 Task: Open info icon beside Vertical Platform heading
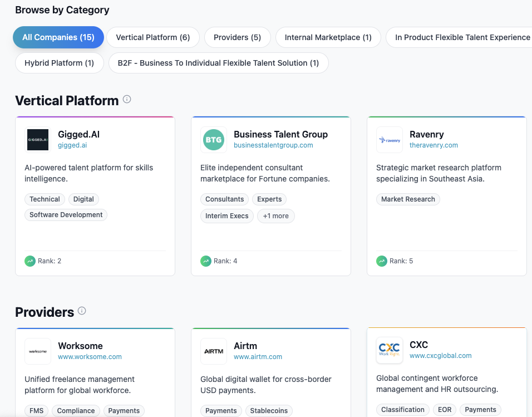click(127, 99)
